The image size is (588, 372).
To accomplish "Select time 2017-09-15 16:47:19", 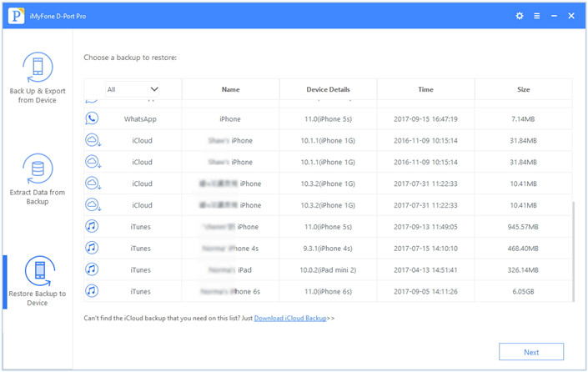I will (425, 119).
